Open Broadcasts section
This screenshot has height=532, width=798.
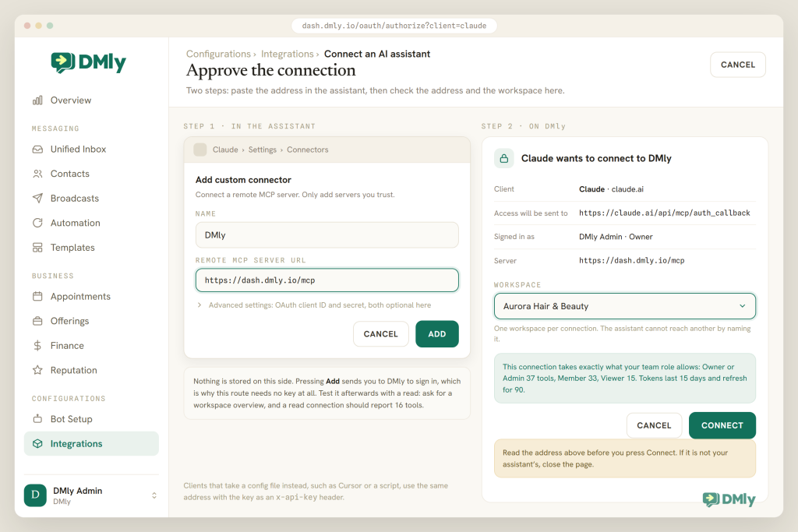pos(92,199)
